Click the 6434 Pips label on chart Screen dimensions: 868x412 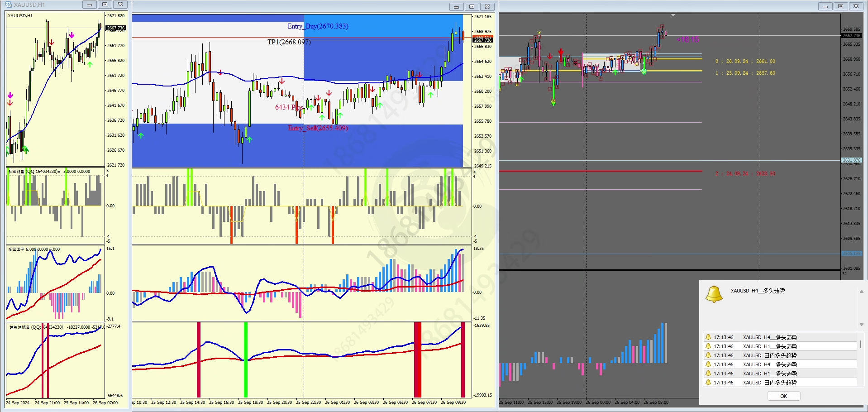(289, 107)
